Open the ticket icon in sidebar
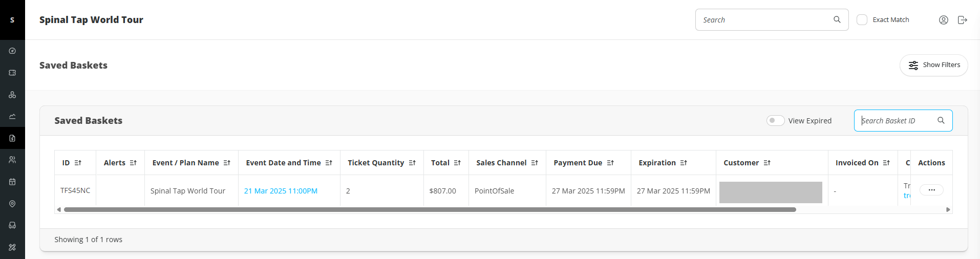The width and height of the screenshot is (980, 259). (12, 73)
